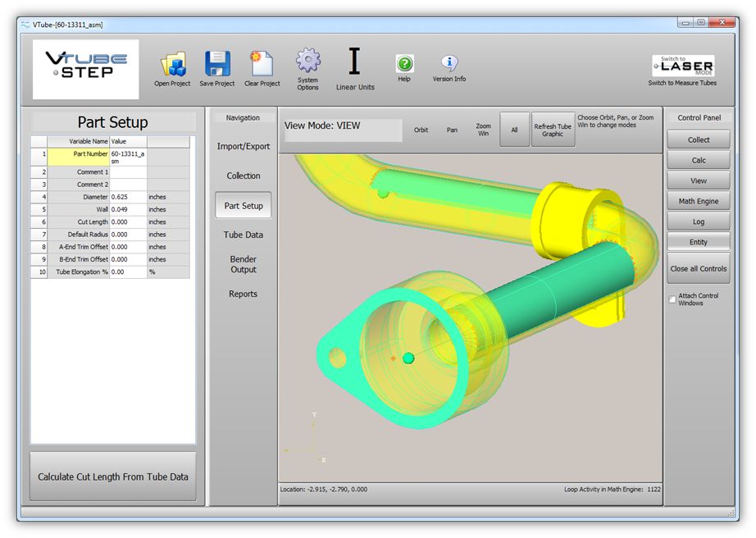The height and width of the screenshot is (538, 756).
Task: Edit the Diameter value cell
Action: point(128,198)
